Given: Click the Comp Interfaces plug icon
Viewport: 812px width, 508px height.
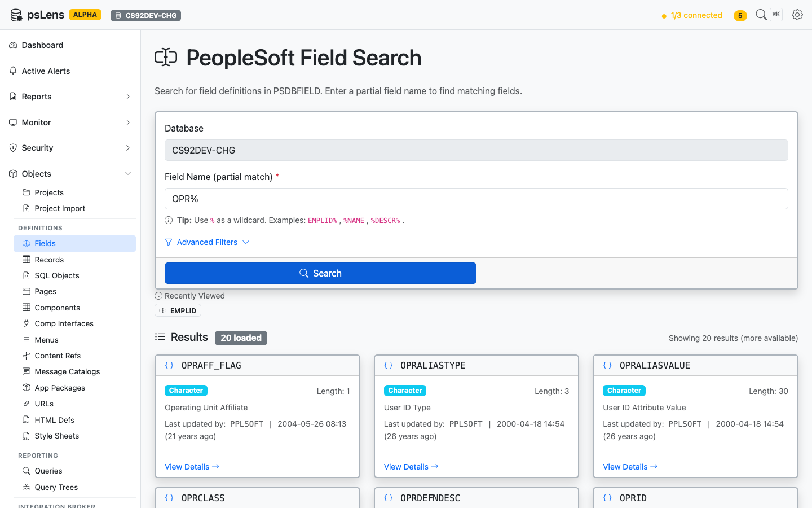Looking at the screenshot, I should (26, 323).
